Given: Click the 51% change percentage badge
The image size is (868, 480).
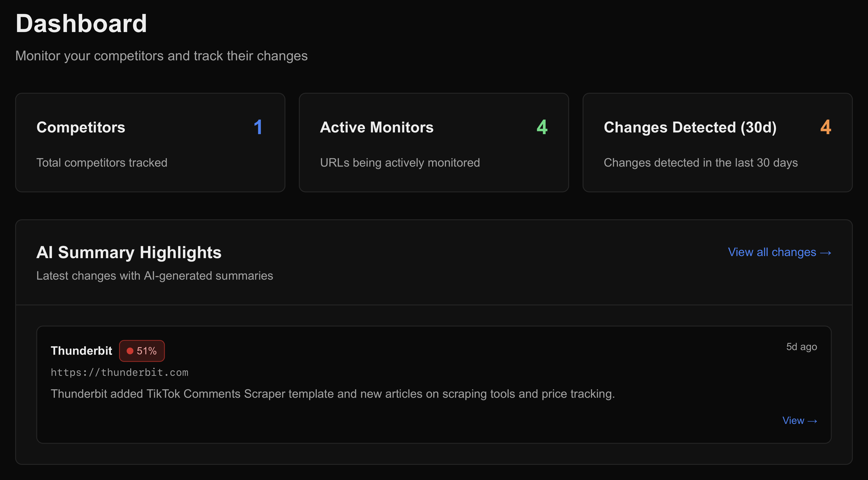Looking at the screenshot, I should 142,351.
